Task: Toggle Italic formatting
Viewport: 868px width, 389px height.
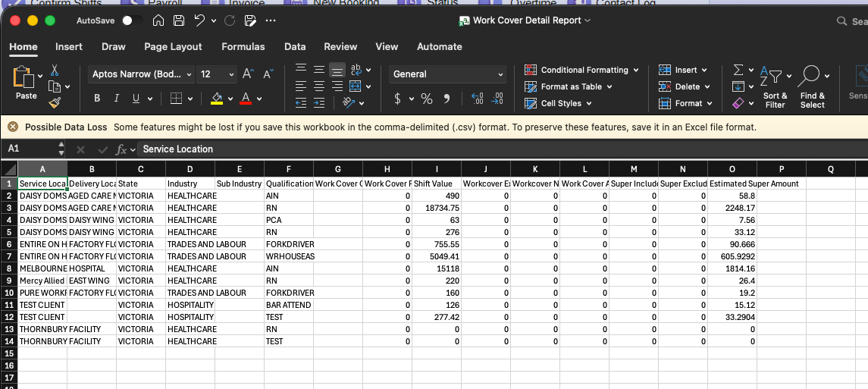Action: pyautogui.click(x=116, y=99)
